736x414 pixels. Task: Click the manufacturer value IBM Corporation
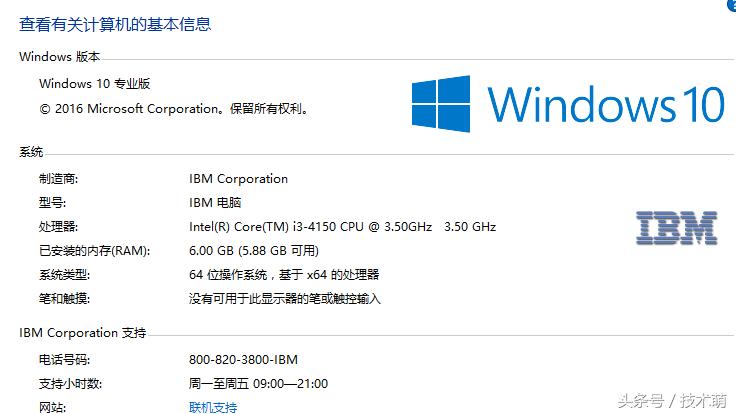[x=238, y=179]
